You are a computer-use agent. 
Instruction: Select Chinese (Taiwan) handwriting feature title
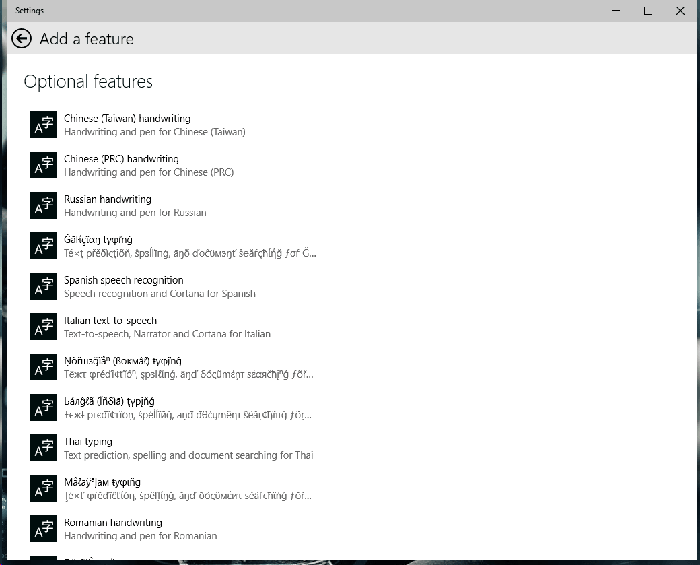click(127, 119)
